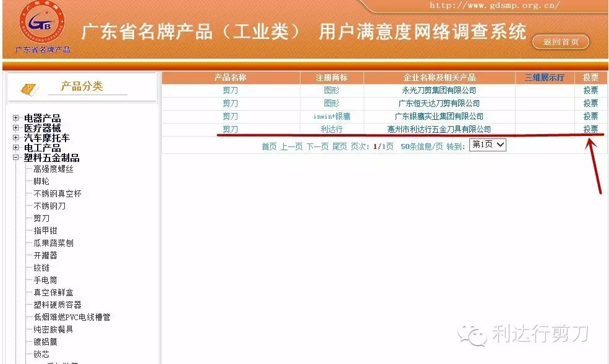Screen dimensions: 609x364
Task: Expand the 电工产品 category
Action: tap(15, 148)
